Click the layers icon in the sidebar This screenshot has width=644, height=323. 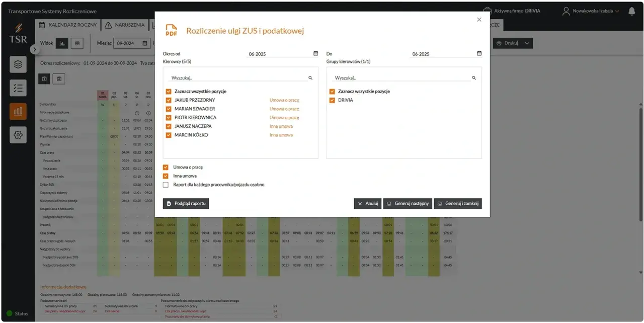18,64
